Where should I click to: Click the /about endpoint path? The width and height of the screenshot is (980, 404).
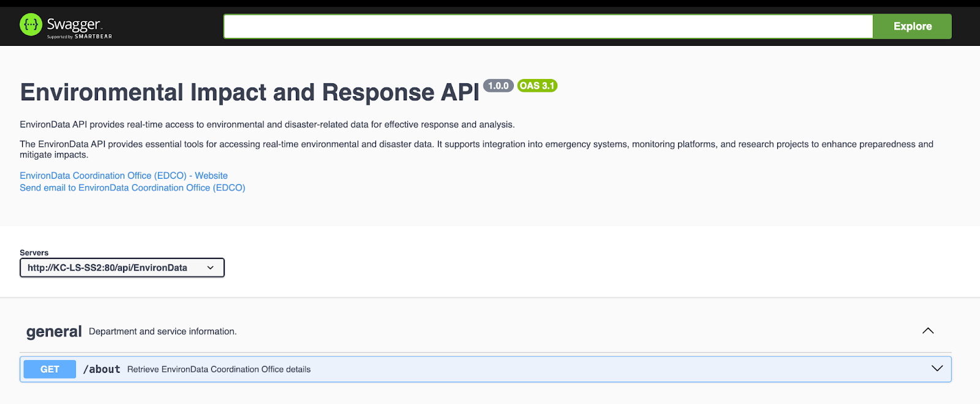tap(102, 369)
